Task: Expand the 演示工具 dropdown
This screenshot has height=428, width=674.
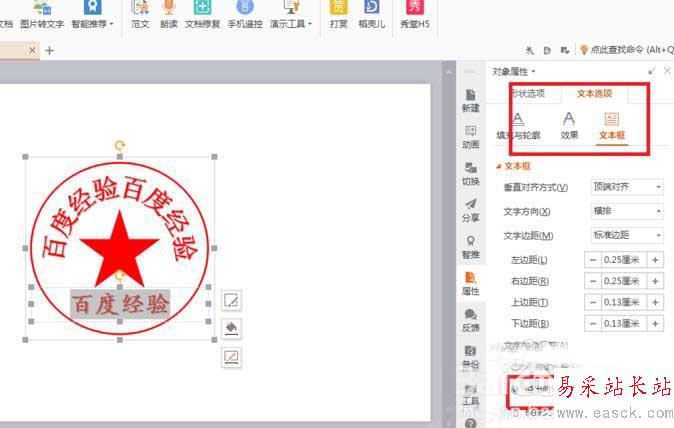Action: click(291, 15)
